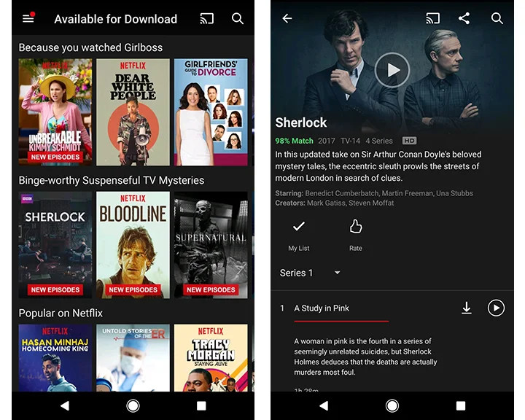Image resolution: width=525 pixels, height=420 pixels.
Task: Click the A Study in Pink progress bar
Action: [341, 321]
